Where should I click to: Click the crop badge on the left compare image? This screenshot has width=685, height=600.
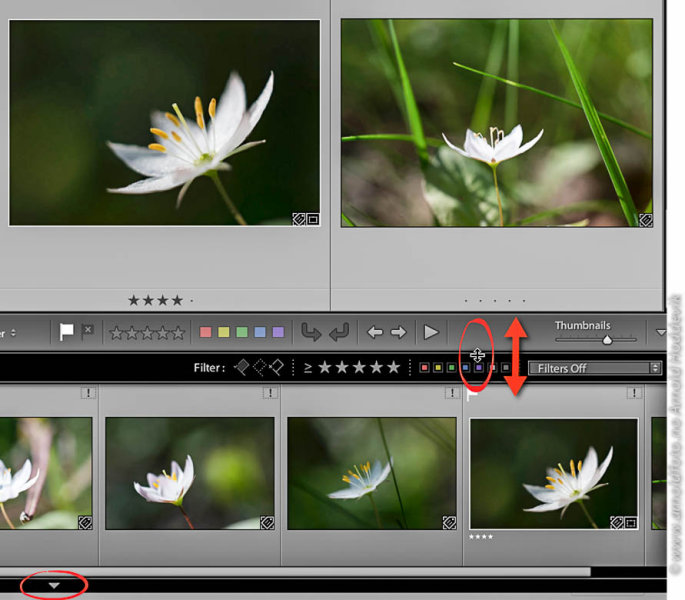point(313,219)
